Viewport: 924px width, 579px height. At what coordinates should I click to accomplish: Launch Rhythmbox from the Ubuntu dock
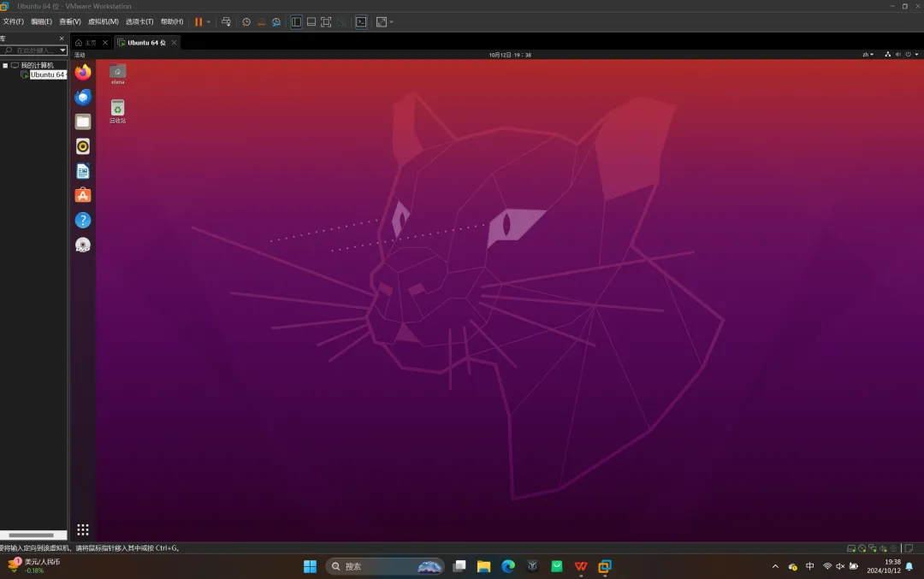pyautogui.click(x=83, y=146)
